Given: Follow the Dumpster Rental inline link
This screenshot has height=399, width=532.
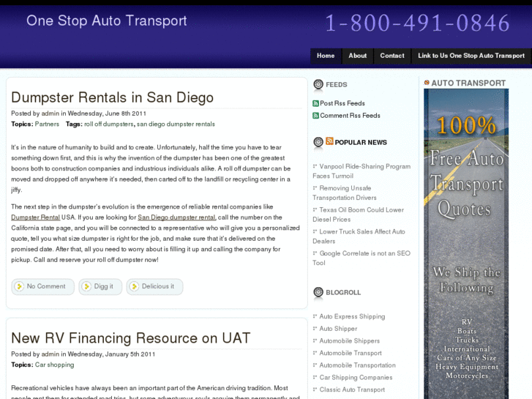Looking at the screenshot, I should pos(36,217).
